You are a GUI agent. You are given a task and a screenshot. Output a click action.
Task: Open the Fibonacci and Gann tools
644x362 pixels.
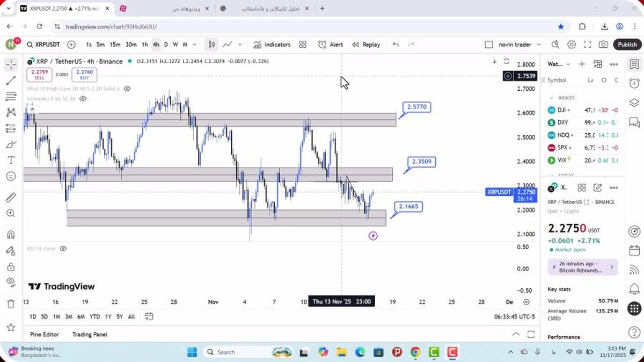click(x=11, y=96)
